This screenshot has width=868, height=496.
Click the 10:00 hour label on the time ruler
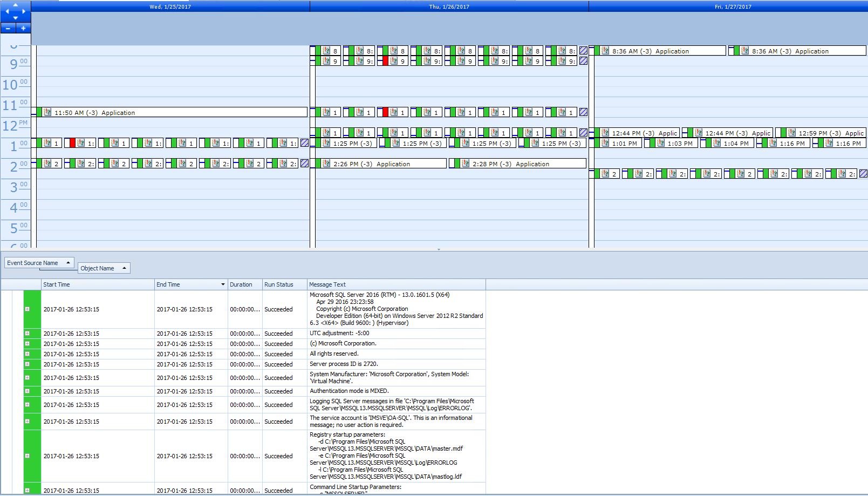tap(15, 85)
